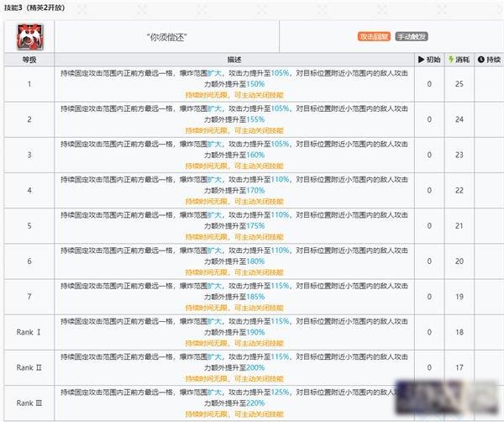Click consumption value 21
This screenshot has width=504, height=422.
pyautogui.click(x=459, y=226)
